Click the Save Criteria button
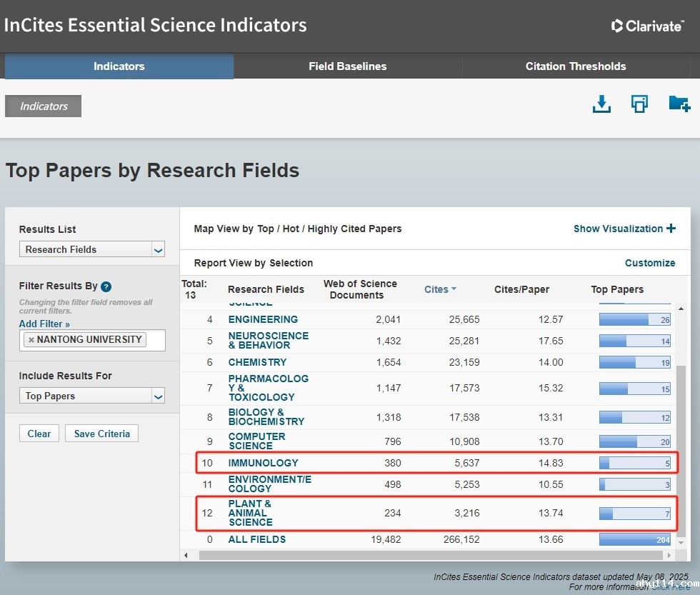Screen dimensions: 700x595 [101, 434]
